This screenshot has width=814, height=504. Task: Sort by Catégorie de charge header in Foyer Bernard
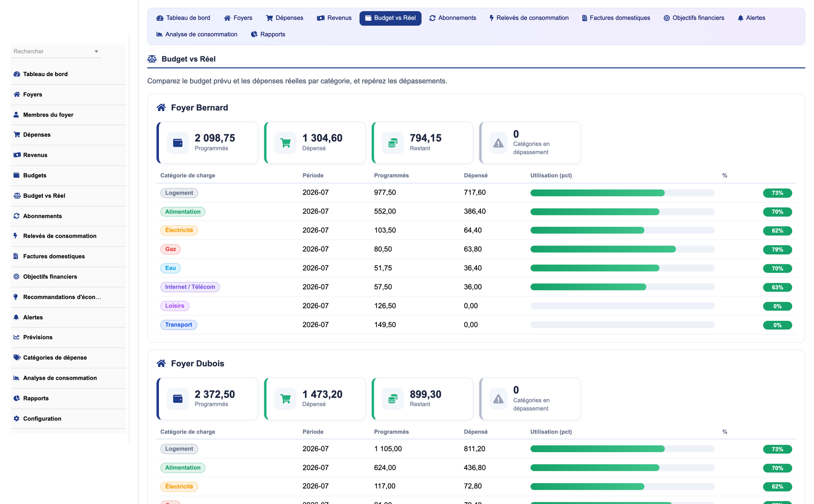(x=188, y=176)
